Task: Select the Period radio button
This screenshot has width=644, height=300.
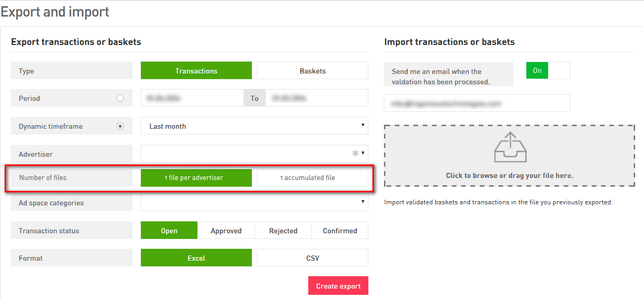Action: [120, 98]
